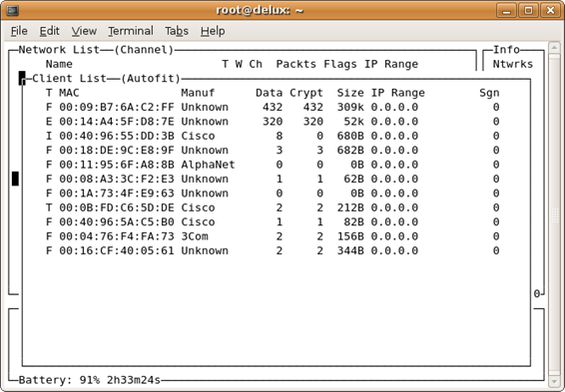Image resolution: width=565 pixels, height=392 pixels.
Task: Select MAC 00:40:96:5A:C5:B0 Cisco client
Action: tap(273, 222)
